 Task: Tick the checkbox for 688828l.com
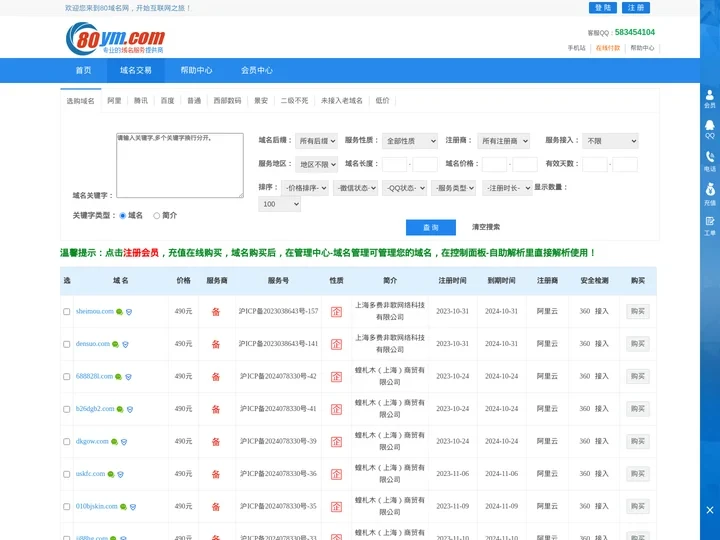(67, 377)
